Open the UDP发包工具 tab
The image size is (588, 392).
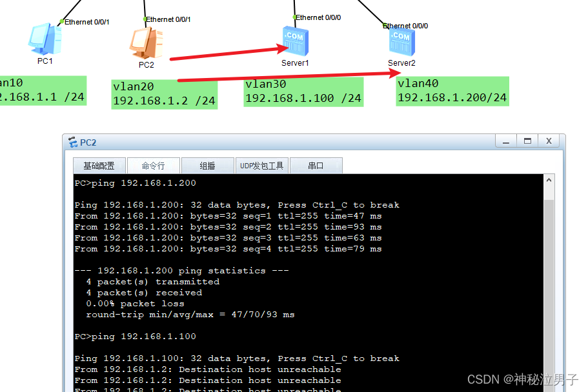(x=262, y=166)
